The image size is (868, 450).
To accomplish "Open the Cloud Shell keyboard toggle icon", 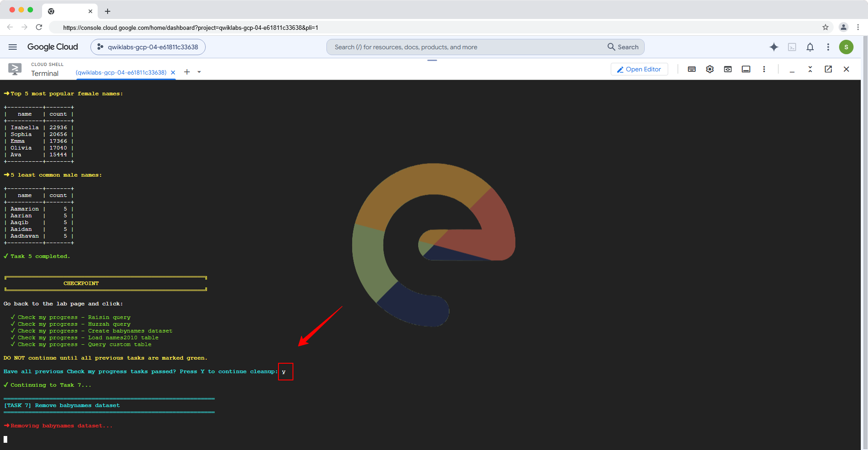I will pos(692,69).
